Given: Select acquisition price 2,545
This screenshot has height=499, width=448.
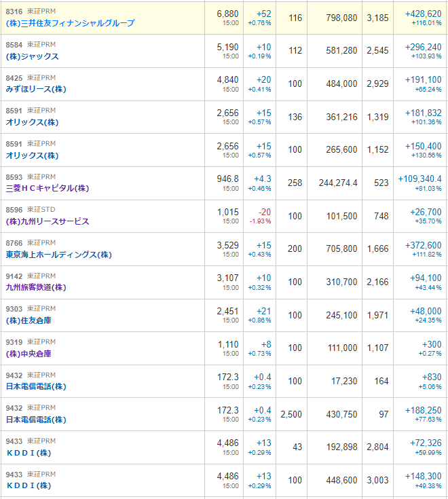Looking at the screenshot, I should coord(377,51).
